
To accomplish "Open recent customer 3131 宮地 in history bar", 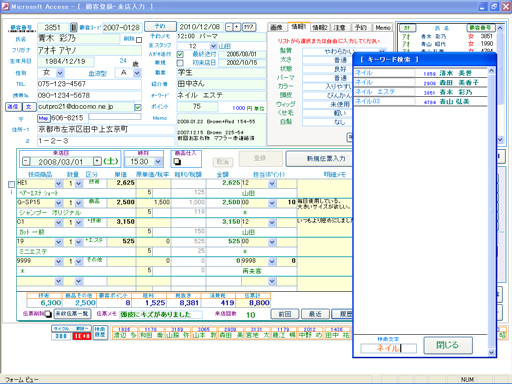I will pyautogui.click(x=257, y=333).
